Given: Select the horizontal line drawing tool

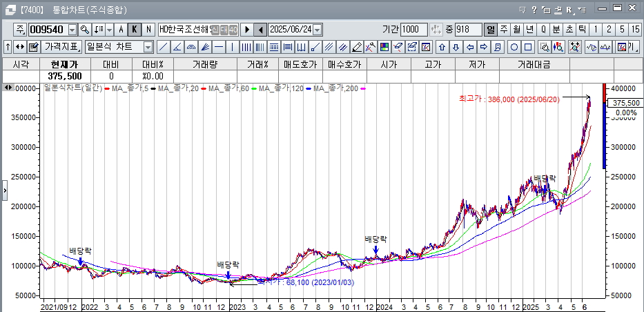Looking at the screenshot, I should (x=219, y=47).
